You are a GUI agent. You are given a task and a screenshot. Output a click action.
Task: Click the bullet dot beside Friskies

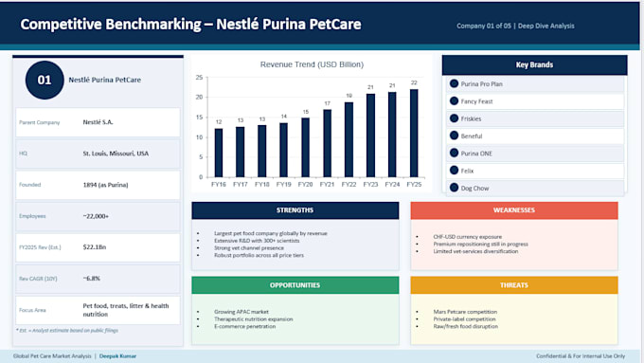click(x=454, y=118)
